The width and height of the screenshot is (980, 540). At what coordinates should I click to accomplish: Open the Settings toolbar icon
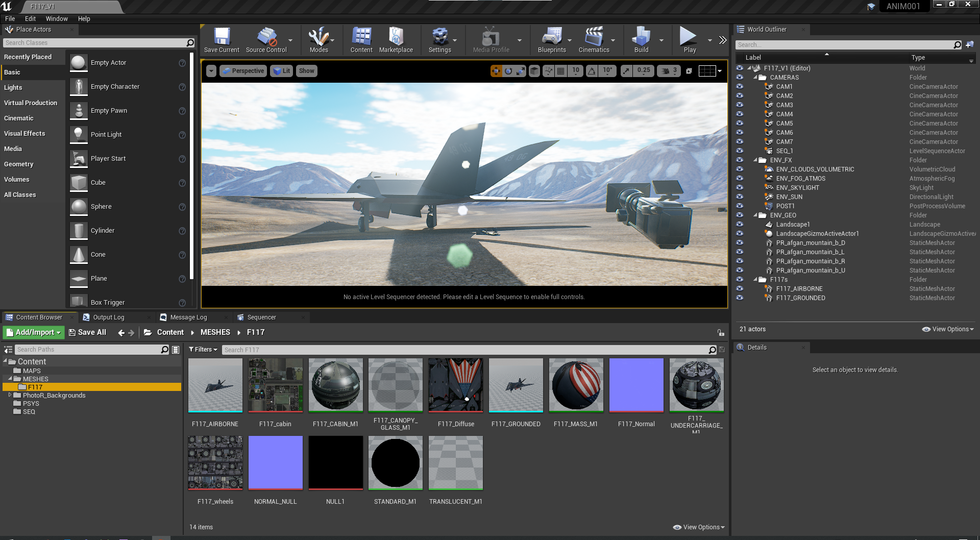(440, 40)
